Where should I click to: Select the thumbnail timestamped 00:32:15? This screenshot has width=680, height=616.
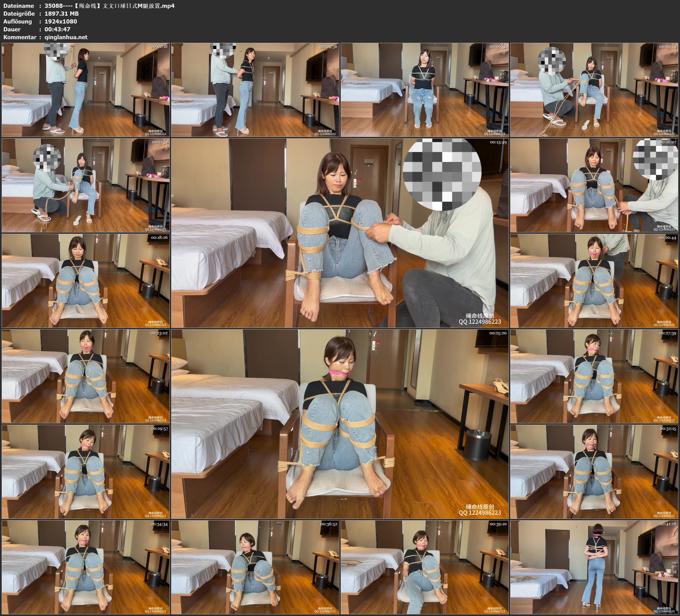tap(594, 472)
